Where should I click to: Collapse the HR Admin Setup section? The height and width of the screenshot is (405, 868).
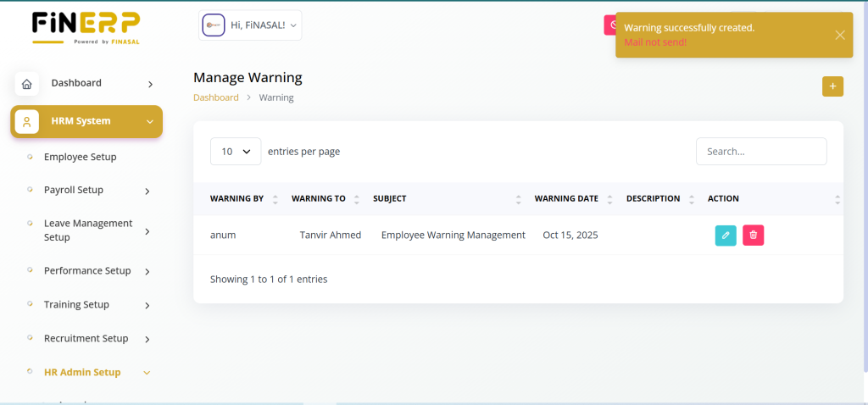147,372
